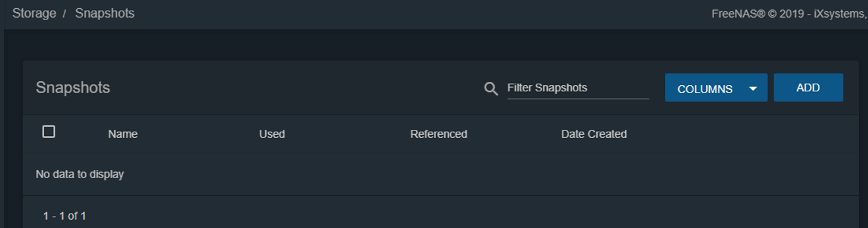Go to Storage in the breadcrumb

tap(34, 13)
